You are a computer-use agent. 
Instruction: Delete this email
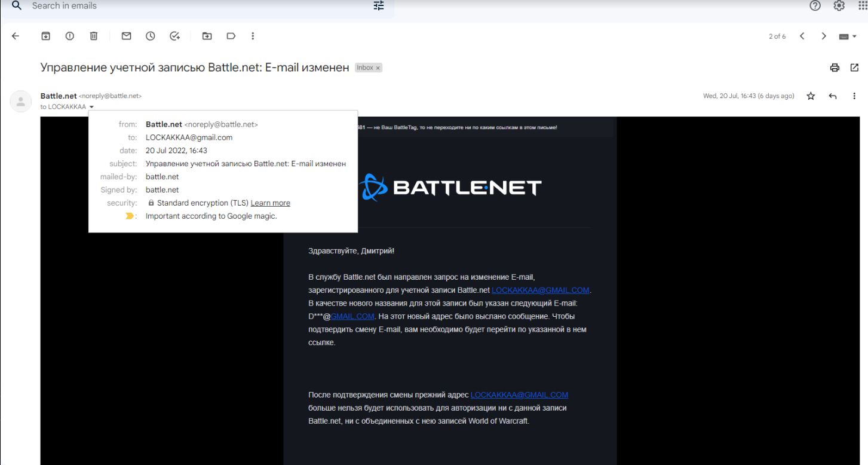point(94,36)
